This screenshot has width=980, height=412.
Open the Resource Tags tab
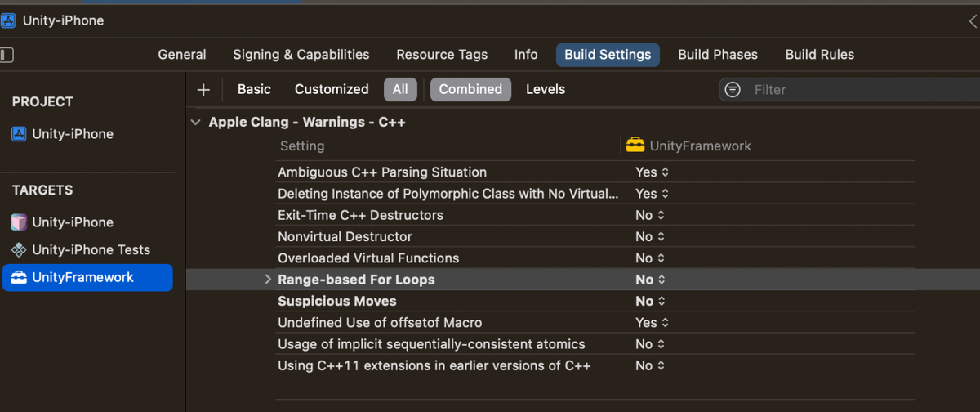(x=442, y=55)
